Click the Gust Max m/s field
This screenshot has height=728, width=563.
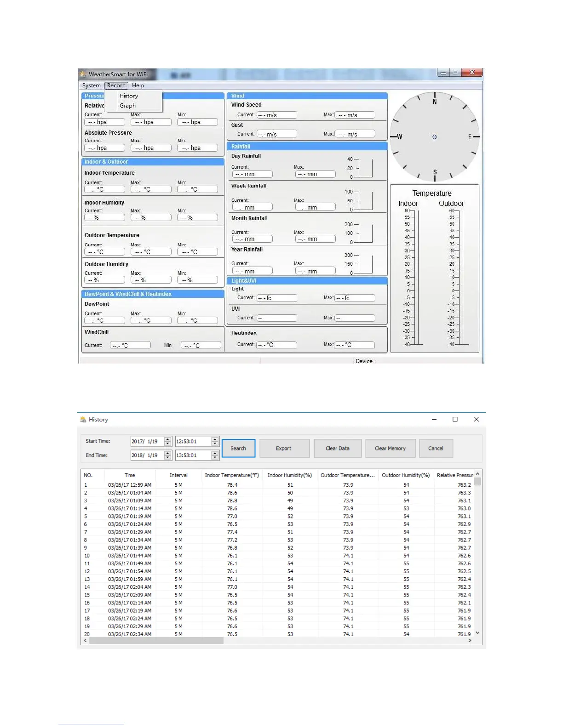click(355, 134)
